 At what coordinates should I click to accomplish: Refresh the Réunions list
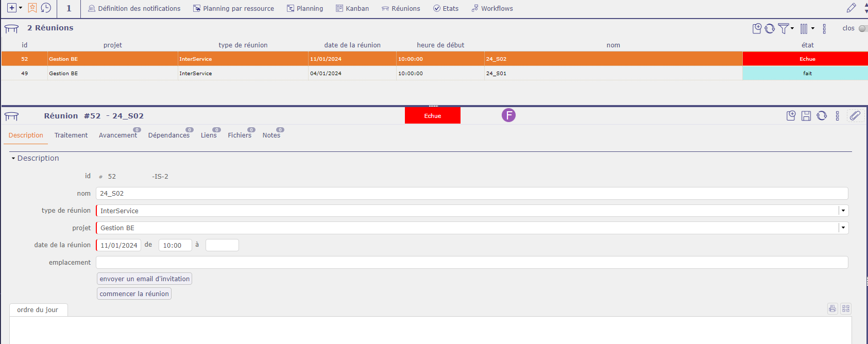(x=770, y=29)
